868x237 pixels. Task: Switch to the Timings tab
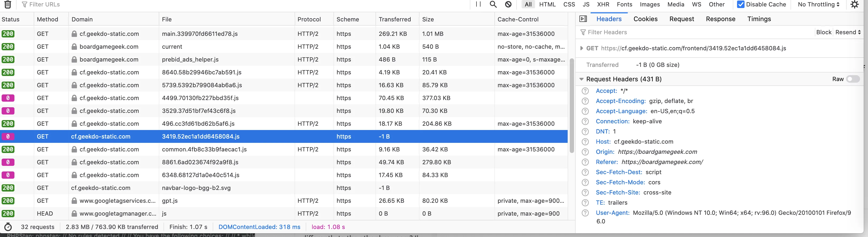click(759, 19)
